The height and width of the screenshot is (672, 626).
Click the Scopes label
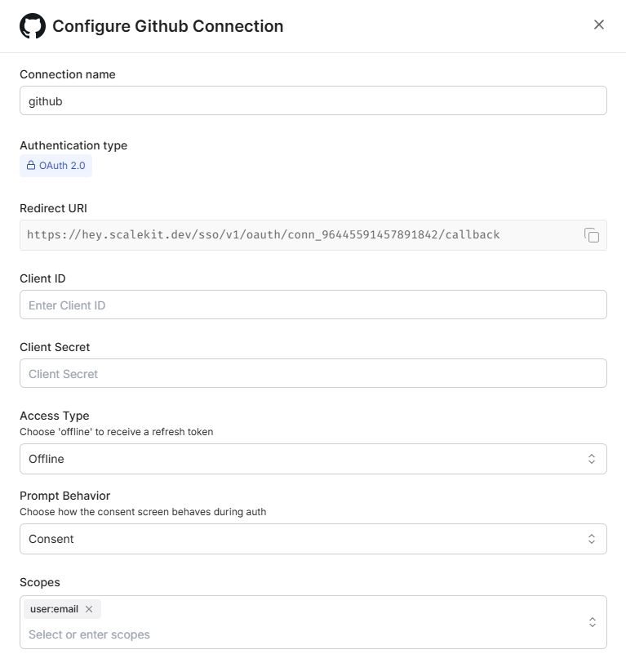click(40, 582)
